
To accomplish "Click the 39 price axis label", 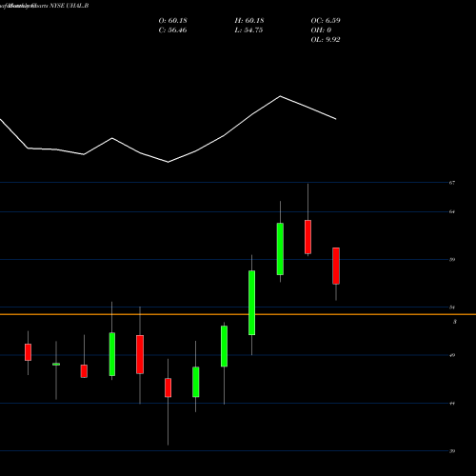I will point(452,451).
